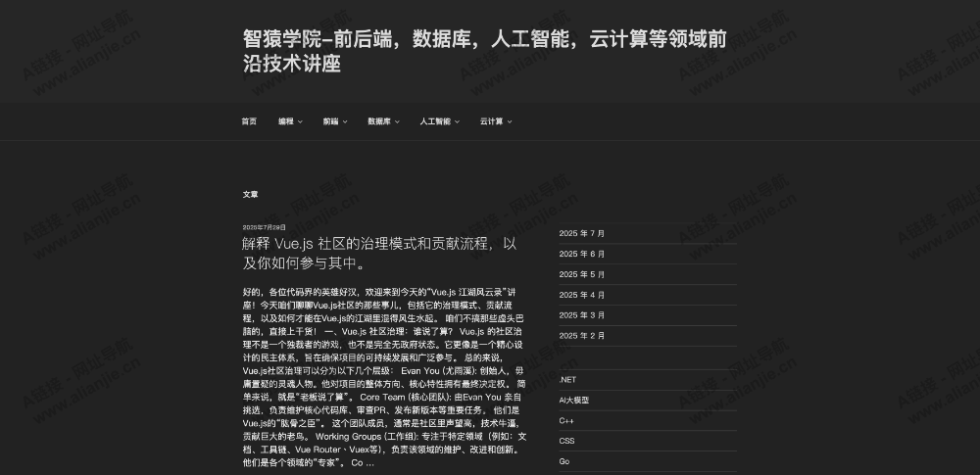This screenshot has height=475, width=980.
Task: Go to the 首页 menu item
Action: coord(249,121)
